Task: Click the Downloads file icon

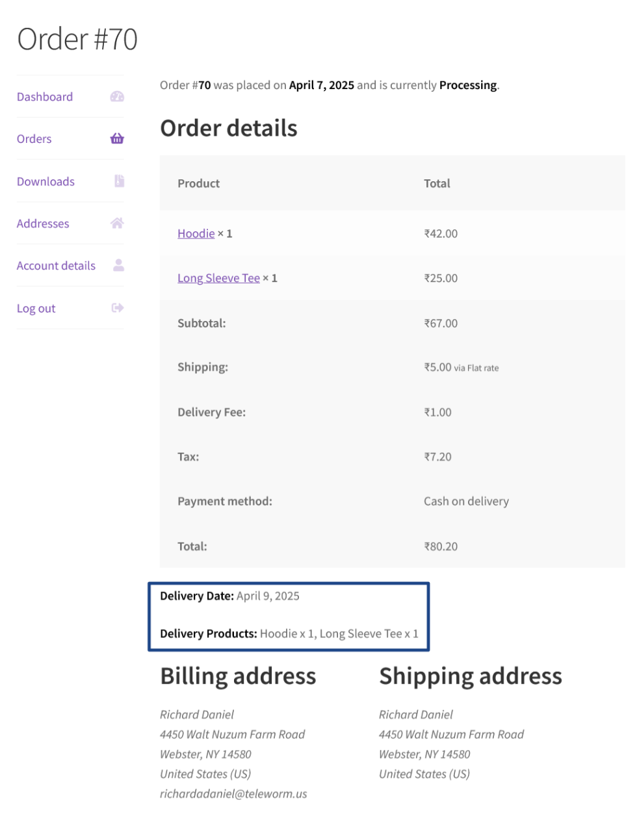Action: coord(119,181)
